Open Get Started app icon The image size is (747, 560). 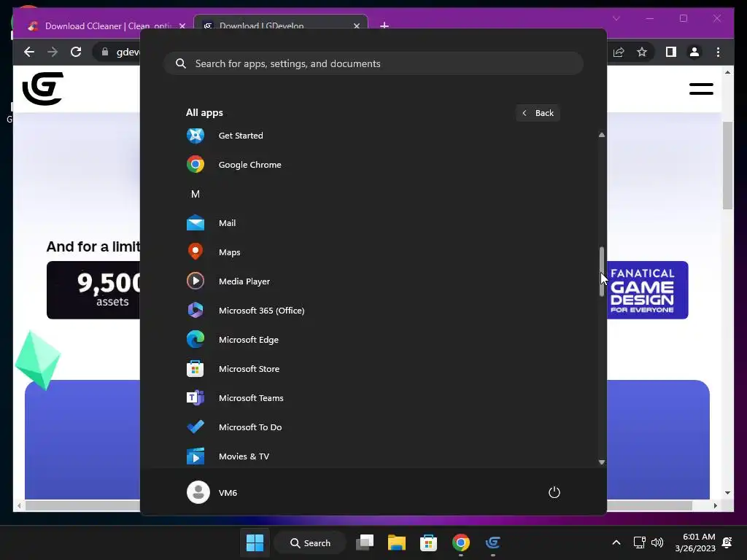coord(196,136)
